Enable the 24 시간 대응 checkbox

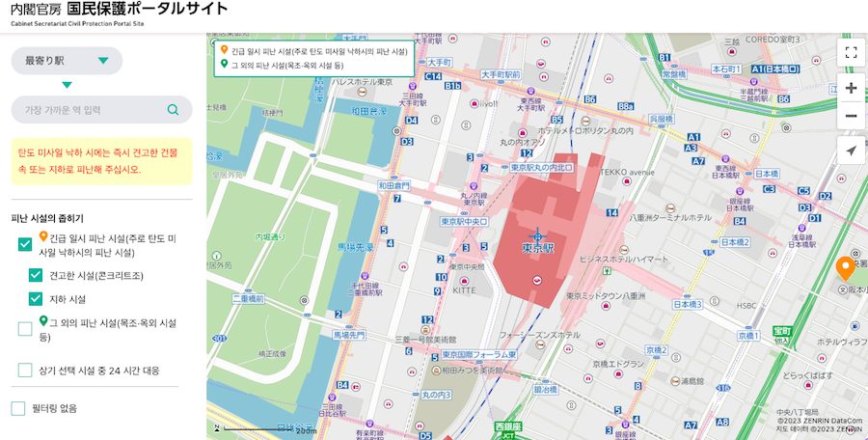[x=25, y=370]
